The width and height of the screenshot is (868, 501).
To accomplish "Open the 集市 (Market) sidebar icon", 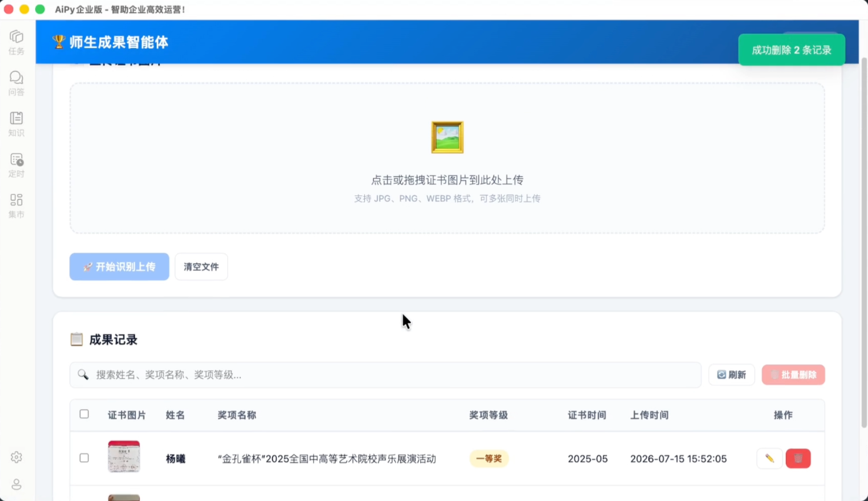I will point(16,206).
